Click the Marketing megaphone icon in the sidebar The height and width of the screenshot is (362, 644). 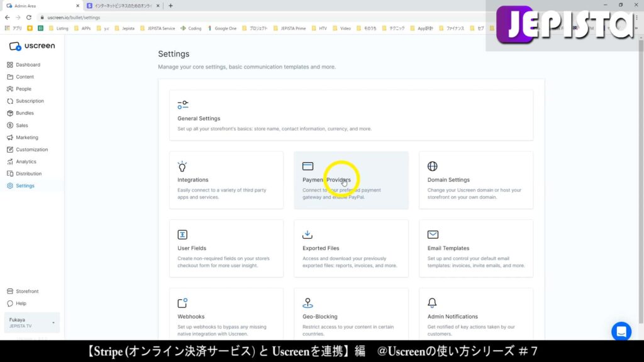(10, 138)
